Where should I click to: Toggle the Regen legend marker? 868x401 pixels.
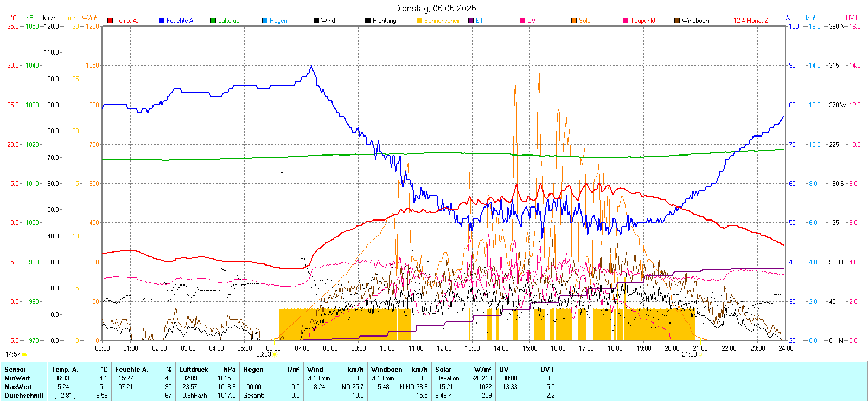tap(265, 21)
